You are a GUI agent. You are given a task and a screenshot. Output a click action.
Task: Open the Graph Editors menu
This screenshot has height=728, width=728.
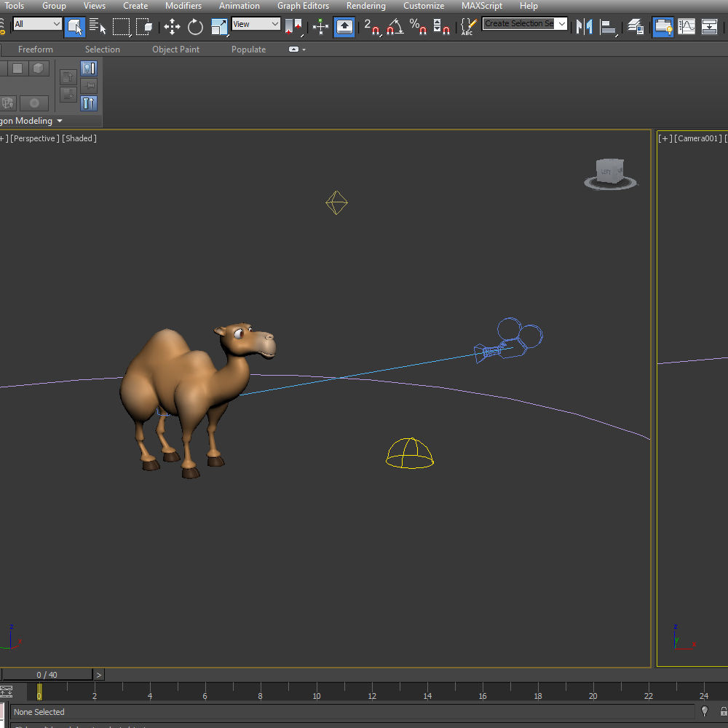[303, 6]
